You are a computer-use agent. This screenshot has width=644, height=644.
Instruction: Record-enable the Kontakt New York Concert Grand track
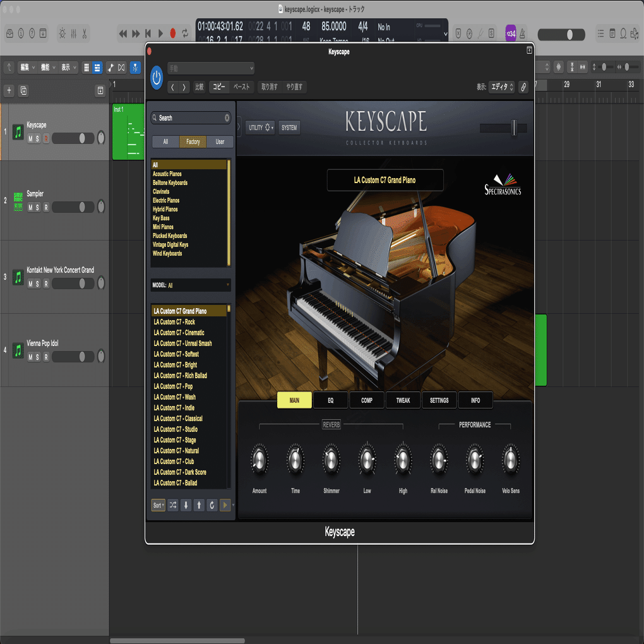click(46, 284)
